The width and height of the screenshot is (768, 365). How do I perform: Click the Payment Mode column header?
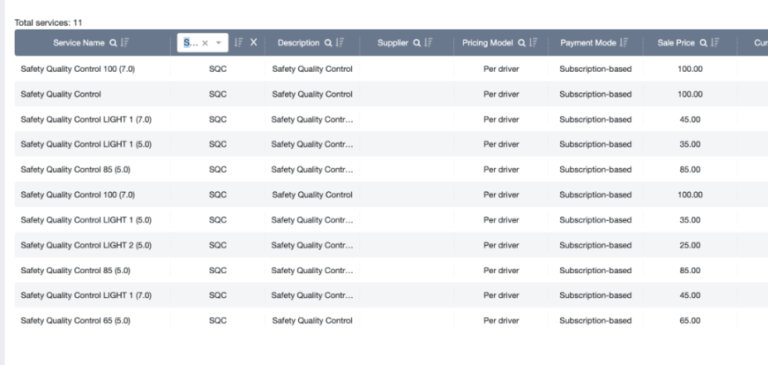click(x=588, y=43)
